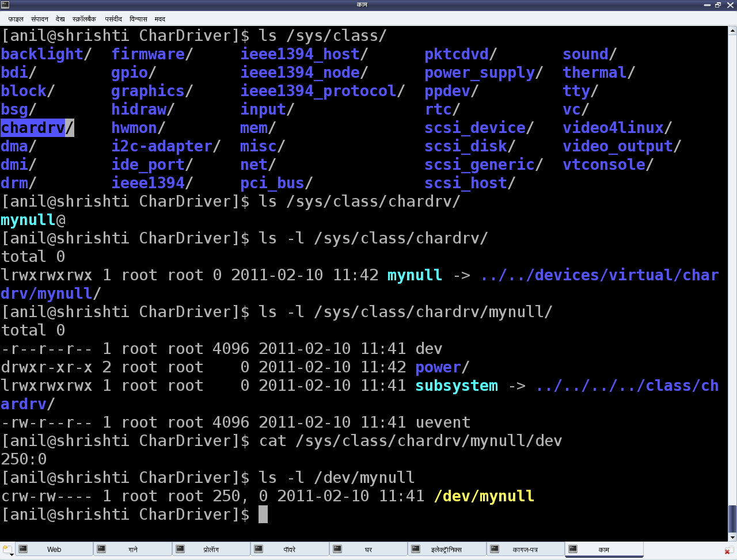Viewport: 737px width, 560px height.
Task: Open the पसंदीद bookmarks menu
Action: click(x=113, y=19)
